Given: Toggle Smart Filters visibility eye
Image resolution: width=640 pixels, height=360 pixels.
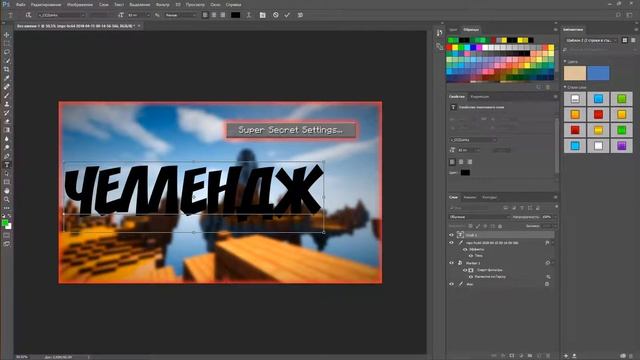Looking at the screenshot, I should (x=465, y=270).
